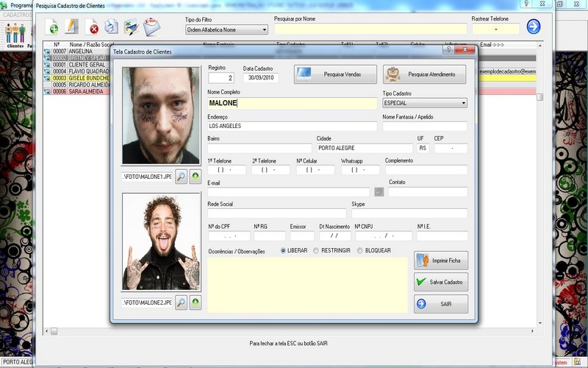Click the print list icon in toolbar

pyautogui.click(x=112, y=26)
